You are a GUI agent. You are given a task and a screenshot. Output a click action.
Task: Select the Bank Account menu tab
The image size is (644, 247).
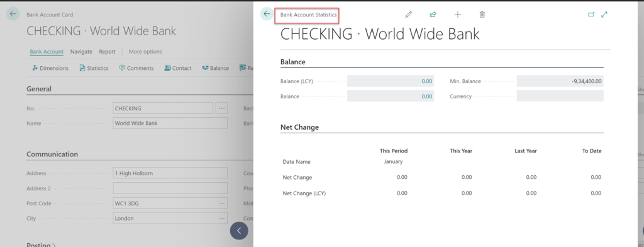(x=47, y=52)
